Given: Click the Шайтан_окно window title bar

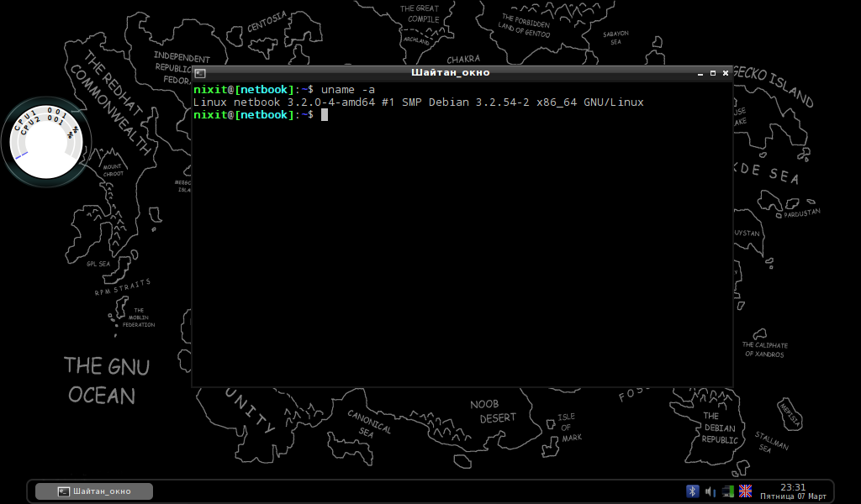Looking at the screenshot, I should click(x=451, y=72).
